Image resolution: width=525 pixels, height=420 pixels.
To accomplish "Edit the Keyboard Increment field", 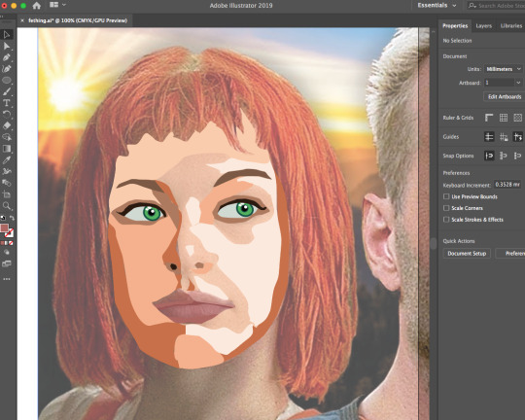I will [x=507, y=185].
